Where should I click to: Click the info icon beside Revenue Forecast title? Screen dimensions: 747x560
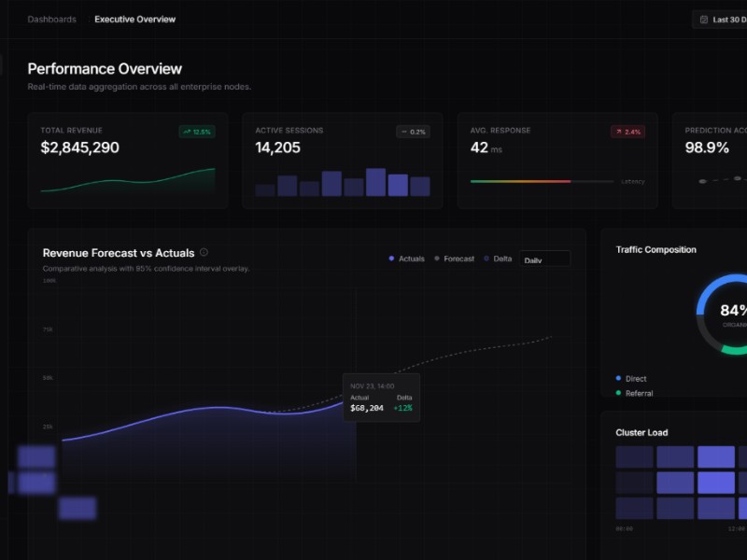tap(204, 252)
